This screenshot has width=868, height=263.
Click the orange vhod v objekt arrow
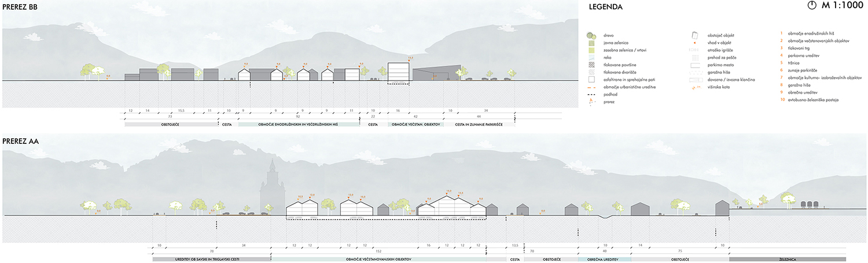click(x=696, y=43)
